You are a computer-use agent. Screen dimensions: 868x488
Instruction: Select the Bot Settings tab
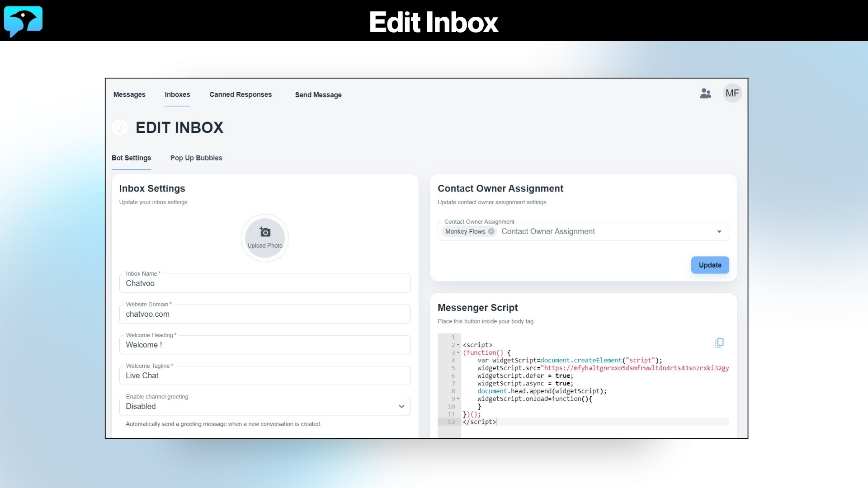click(x=131, y=158)
